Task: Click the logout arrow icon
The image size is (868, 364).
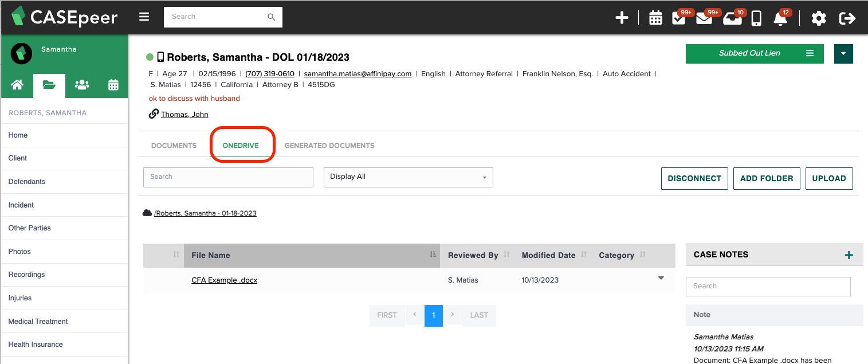Action: 847,18
